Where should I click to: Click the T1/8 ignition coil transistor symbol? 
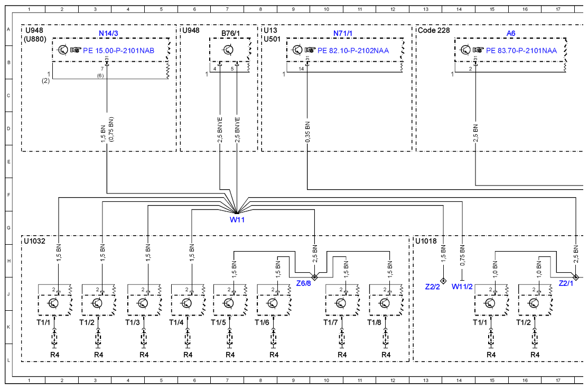click(x=385, y=303)
